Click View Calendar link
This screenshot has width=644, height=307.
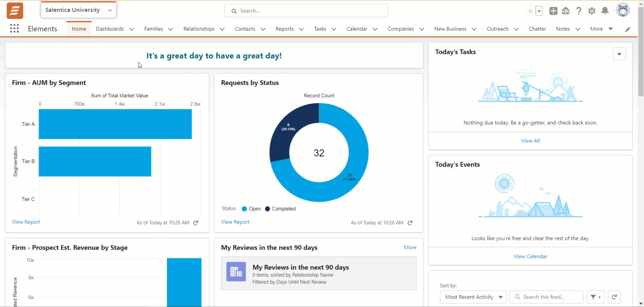pyautogui.click(x=530, y=257)
